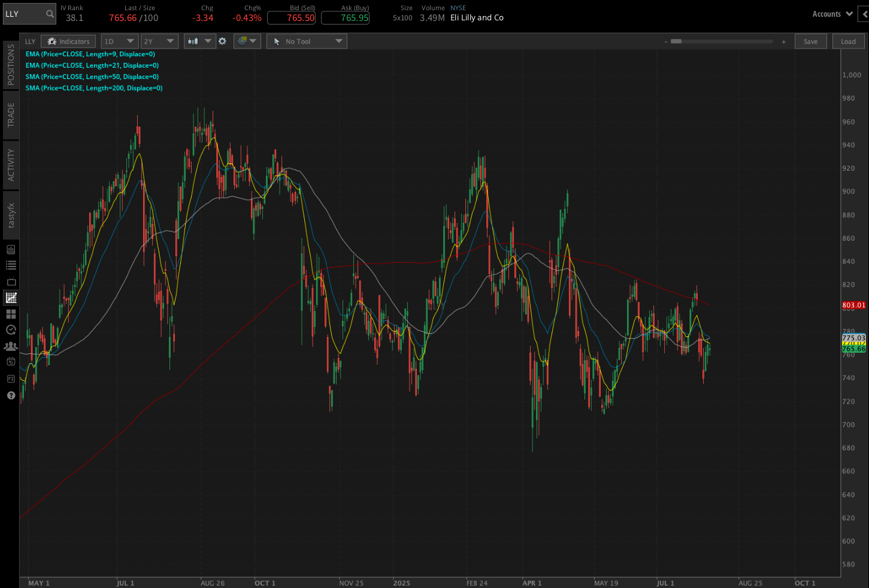Open the chart settings gear
Image resolution: width=869 pixels, height=588 pixels.
tap(222, 41)
